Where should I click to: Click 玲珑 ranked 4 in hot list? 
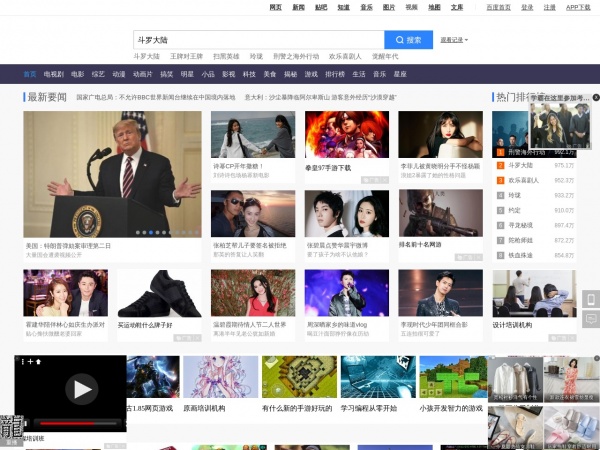click(x=514, y=195)
